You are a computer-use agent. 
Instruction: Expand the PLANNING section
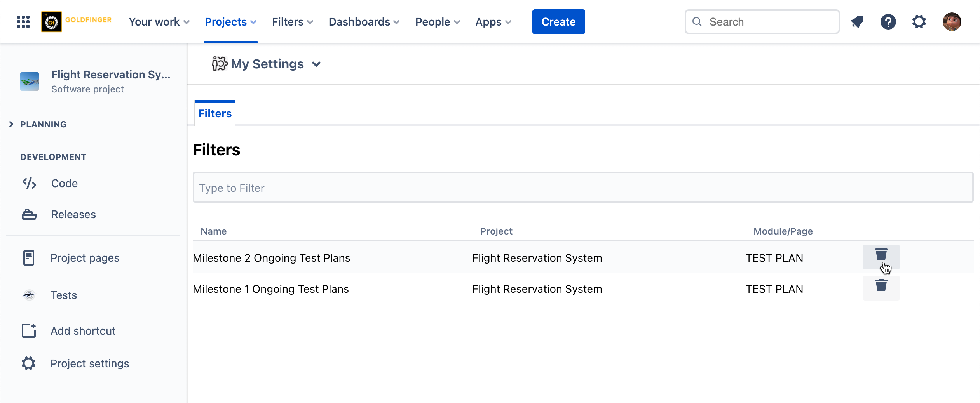(12, 124)
